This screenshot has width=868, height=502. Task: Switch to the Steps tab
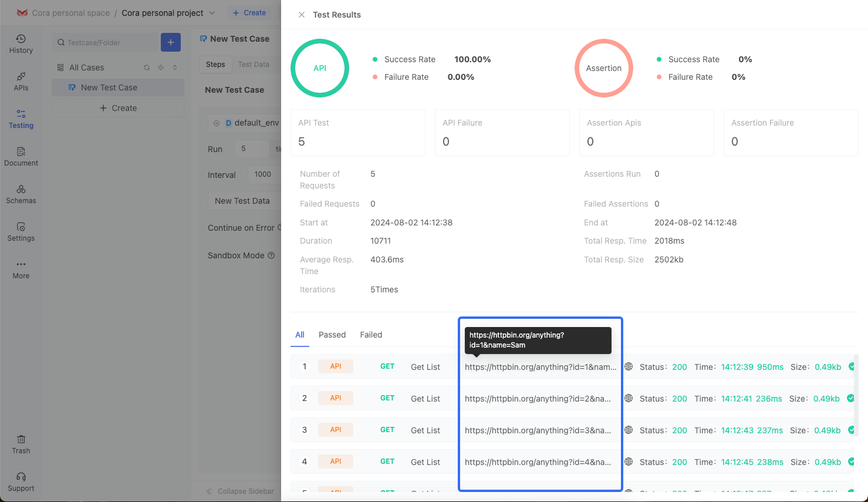215,65
